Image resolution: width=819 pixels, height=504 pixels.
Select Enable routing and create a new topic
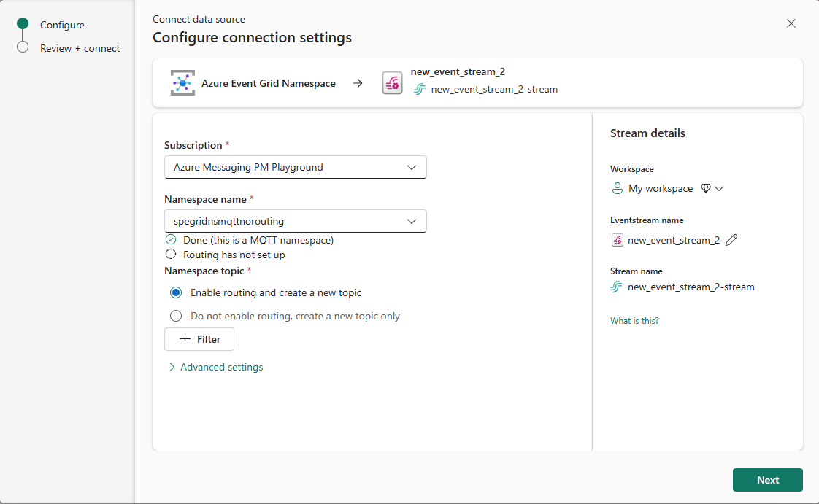[x=175, y=292]
